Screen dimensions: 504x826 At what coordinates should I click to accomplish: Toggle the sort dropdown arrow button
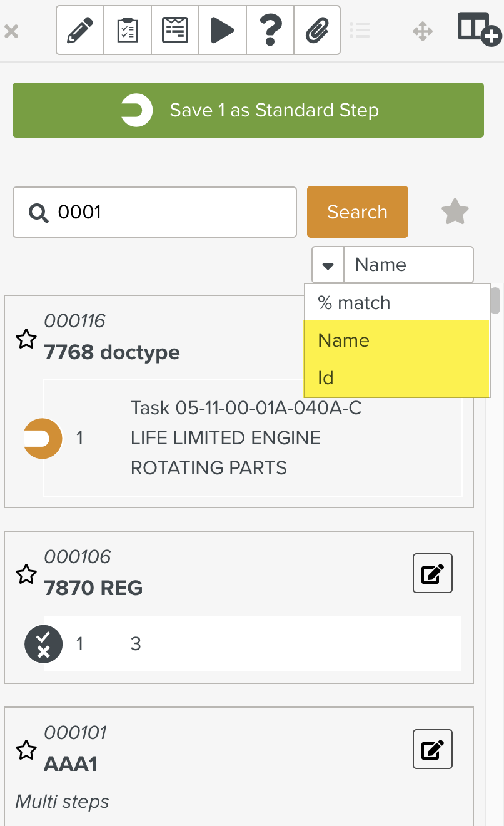point(328,265)
